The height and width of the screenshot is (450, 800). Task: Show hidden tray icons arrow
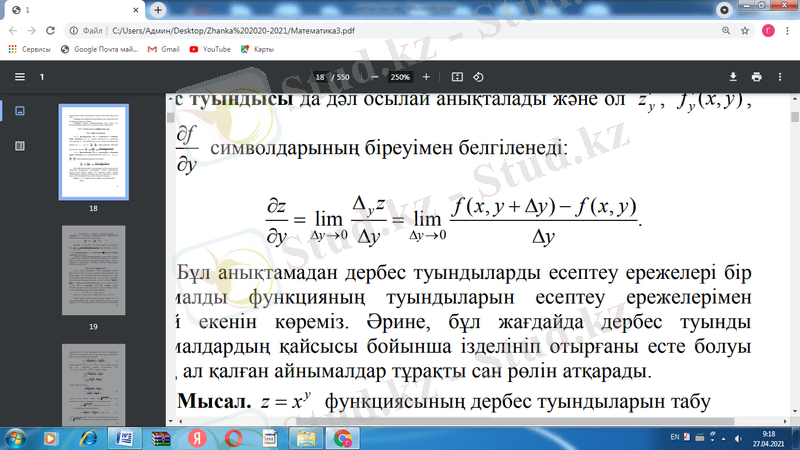[723, 438]
